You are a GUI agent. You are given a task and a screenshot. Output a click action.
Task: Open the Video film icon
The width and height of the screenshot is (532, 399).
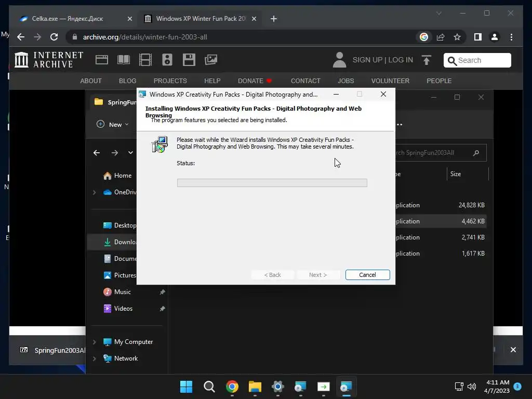pyautogui.click(x=145, y=60)
